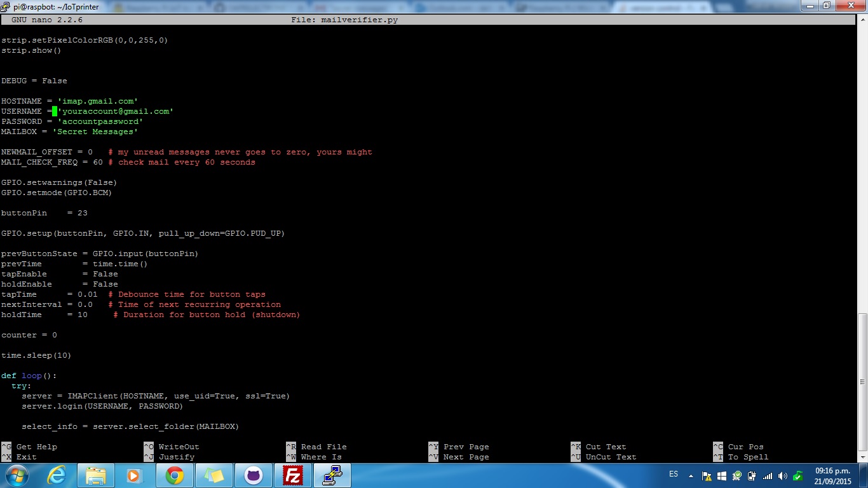Restore down the PuTTY window
This screenshot has height=488, width=868.
[x=827, y=6]
